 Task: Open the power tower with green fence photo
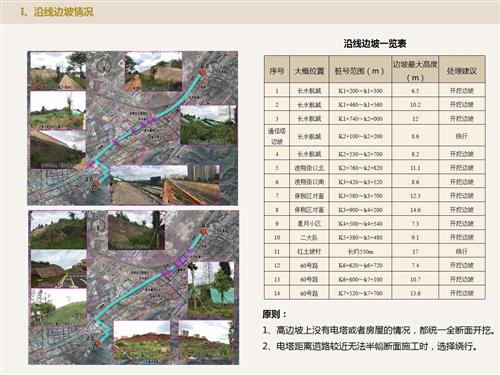click(210, 289)
